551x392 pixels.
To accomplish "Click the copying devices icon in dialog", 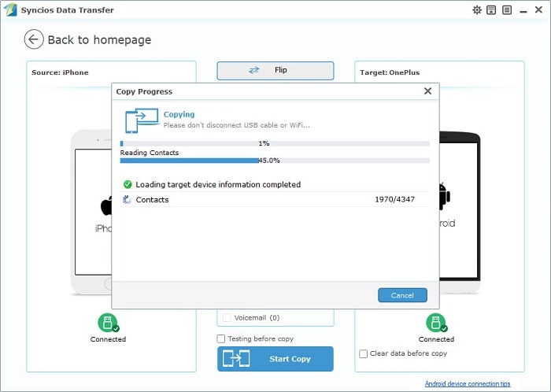I will [142, 120].
